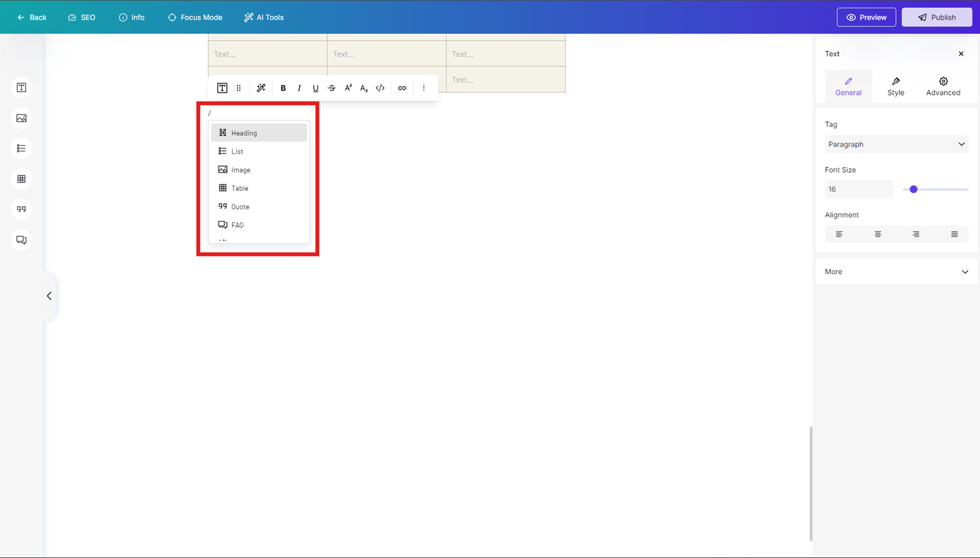The image size is (980, 558).
Task: Add quote block from left sidebar
Action: [x=22, y=210]
